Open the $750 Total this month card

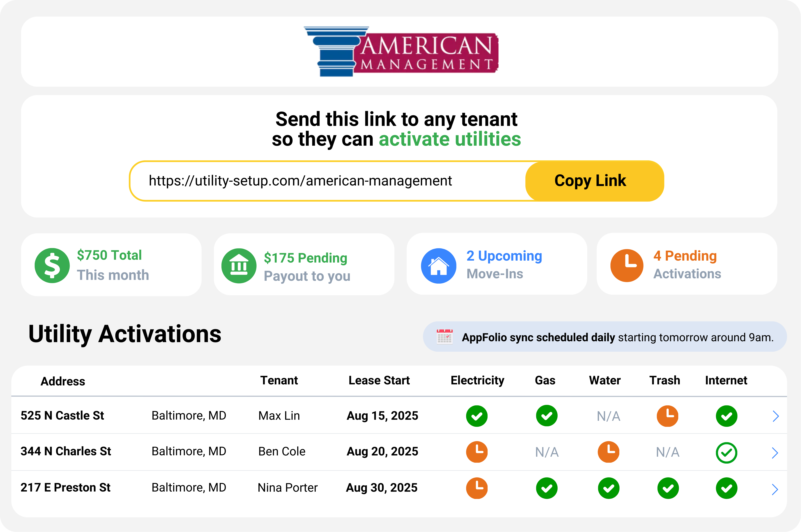(x=111, y=265)
